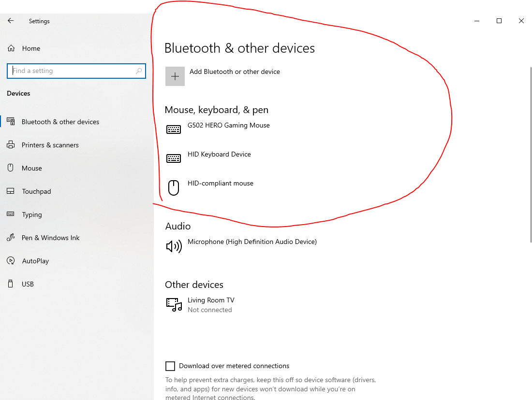Image resolution: width=532 pixels, height=400 pixels.
Task: Select HID Keyboard Device entry
Action: (x=219, y=154)
